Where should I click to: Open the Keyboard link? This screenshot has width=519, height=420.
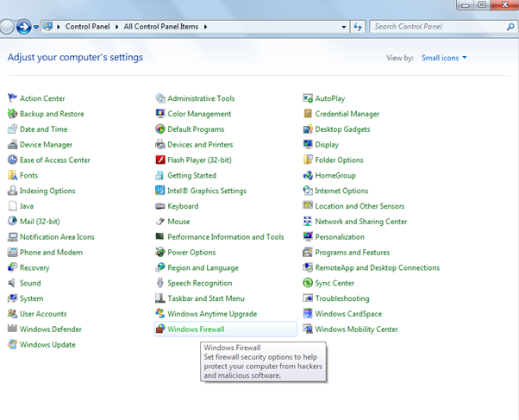click(183, 206)
